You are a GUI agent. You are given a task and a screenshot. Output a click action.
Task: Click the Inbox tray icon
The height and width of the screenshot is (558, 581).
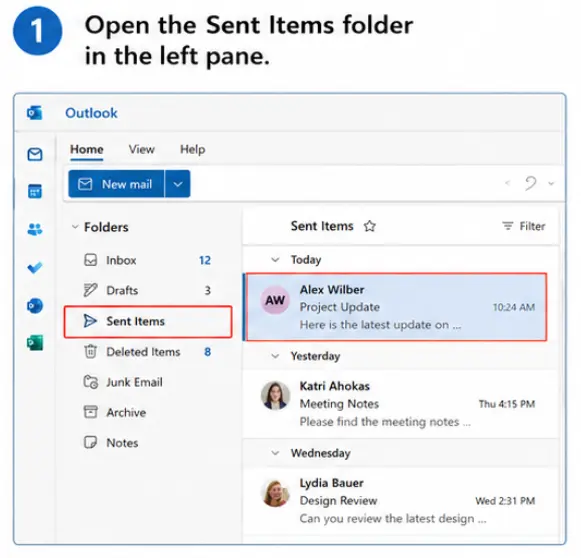[x=90, y=260]
